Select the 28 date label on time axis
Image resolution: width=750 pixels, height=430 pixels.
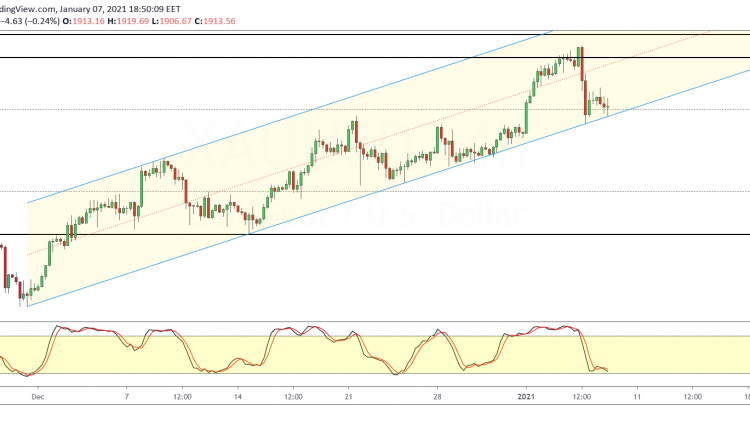pyautogui.click(x=438, y=396)
